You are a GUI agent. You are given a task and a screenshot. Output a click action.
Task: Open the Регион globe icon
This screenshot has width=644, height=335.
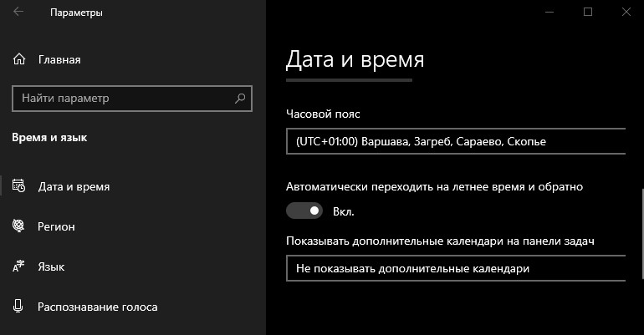pyautogui.click(x=18, y=226)
